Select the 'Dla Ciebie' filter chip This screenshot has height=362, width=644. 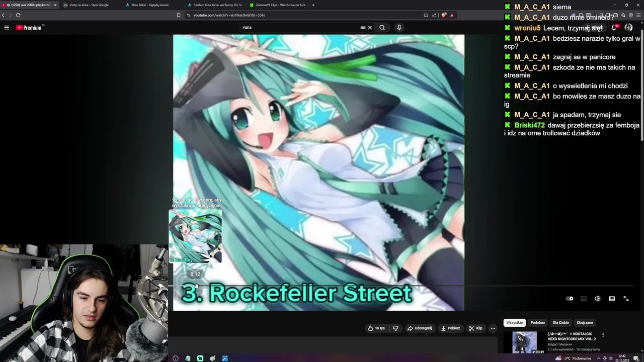[x=560, y=323]
